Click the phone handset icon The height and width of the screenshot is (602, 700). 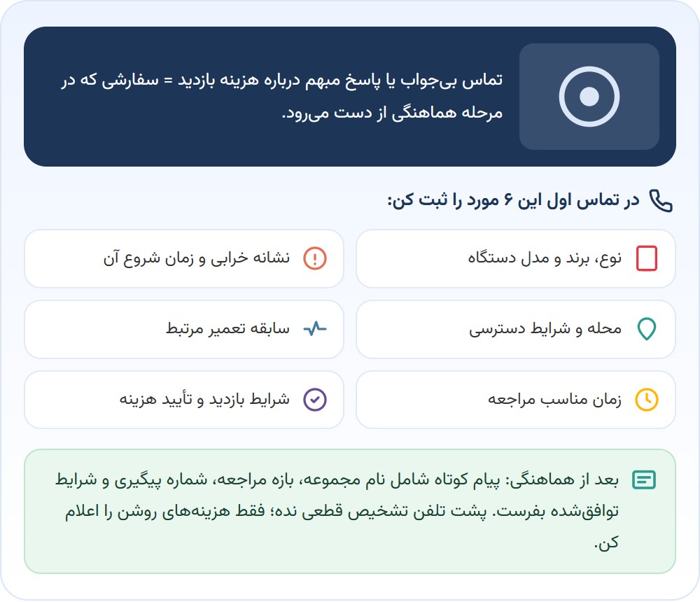coord(661,200)
